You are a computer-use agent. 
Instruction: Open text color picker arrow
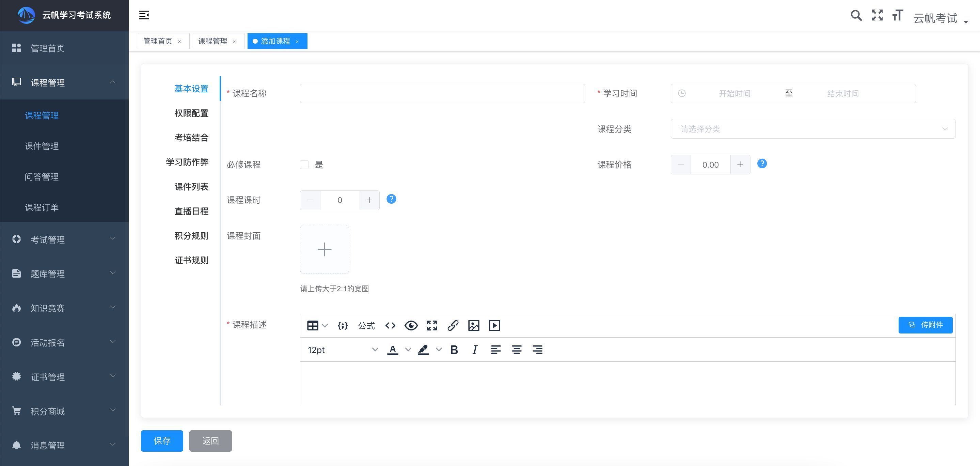(x=408, y=349)
